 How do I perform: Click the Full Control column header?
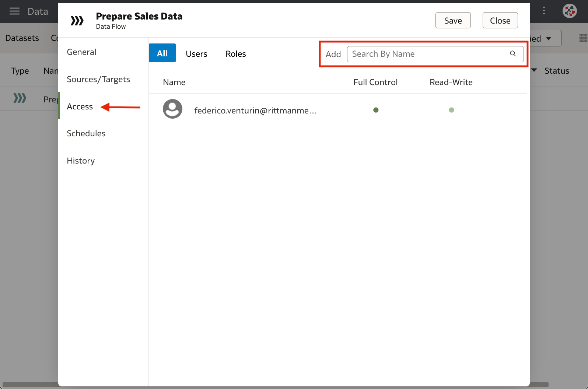click(375, 82)
